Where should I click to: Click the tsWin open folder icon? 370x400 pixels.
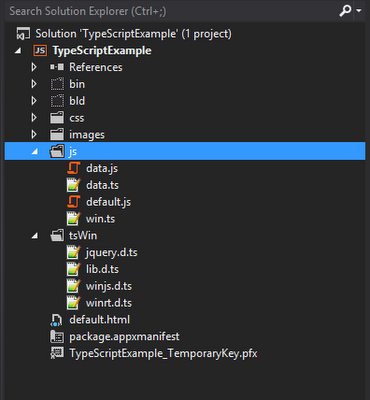(x=57, y=236)
